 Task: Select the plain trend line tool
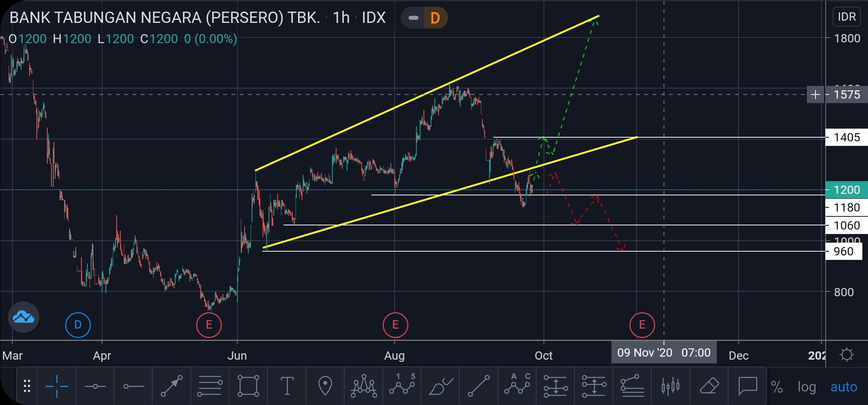(479, 386)
